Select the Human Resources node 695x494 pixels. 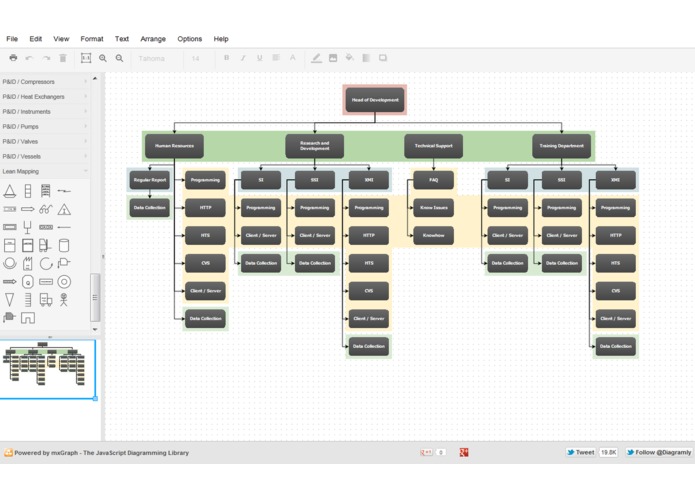174,146
